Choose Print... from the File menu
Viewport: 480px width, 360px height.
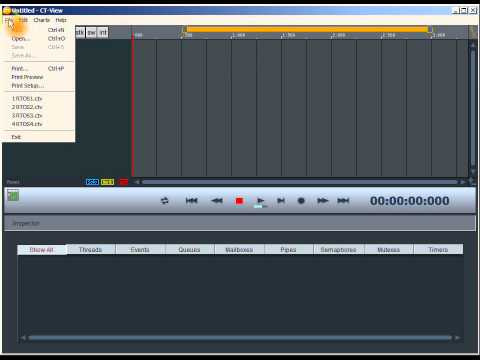(x=38, y=69)
